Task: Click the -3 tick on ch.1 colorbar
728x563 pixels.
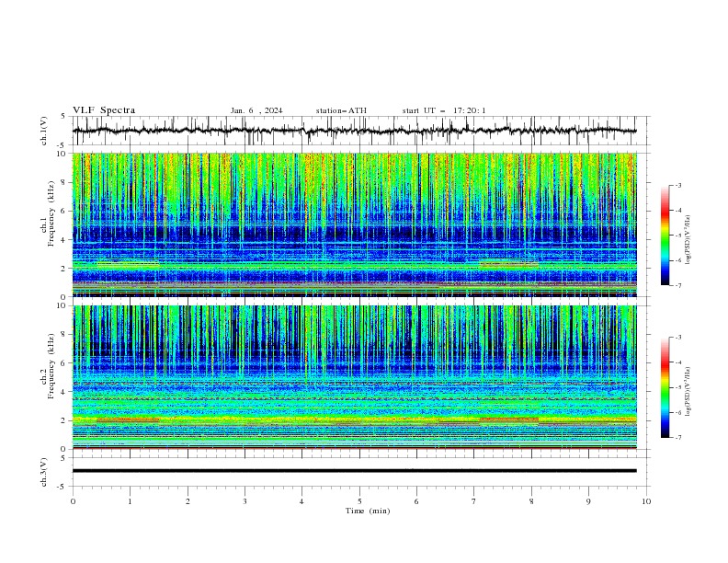Action: tap(677, 185)
